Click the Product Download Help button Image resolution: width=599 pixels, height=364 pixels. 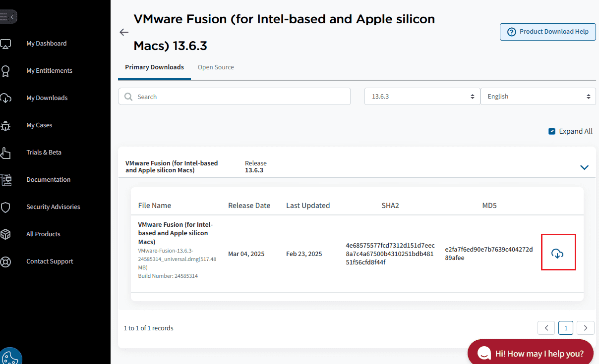click(x=548, y=32)
